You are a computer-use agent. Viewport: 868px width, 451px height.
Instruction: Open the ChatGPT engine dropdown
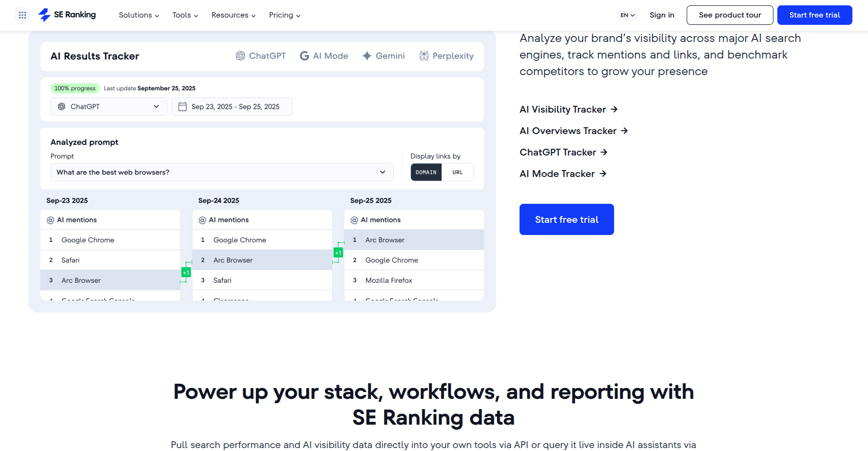[109, 107]
